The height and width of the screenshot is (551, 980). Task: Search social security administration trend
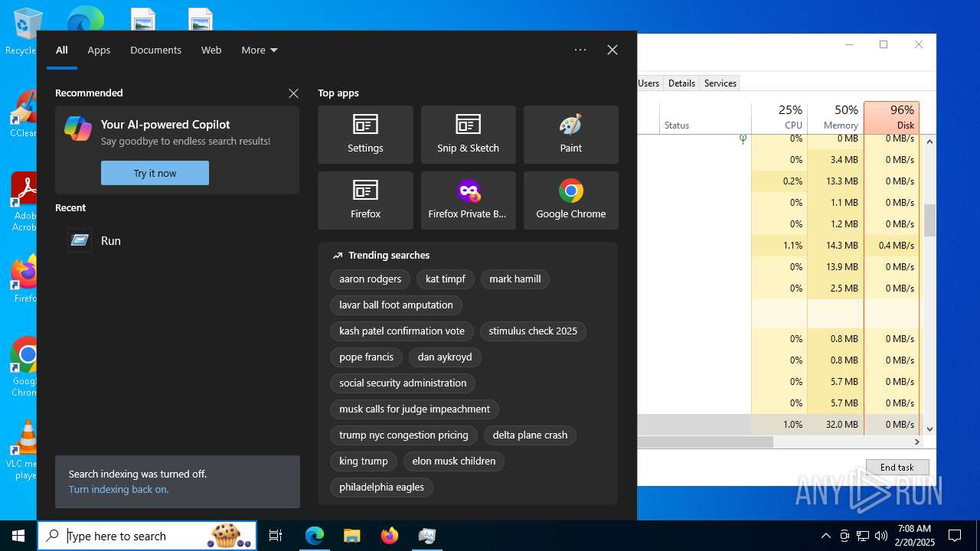(403, 383)
